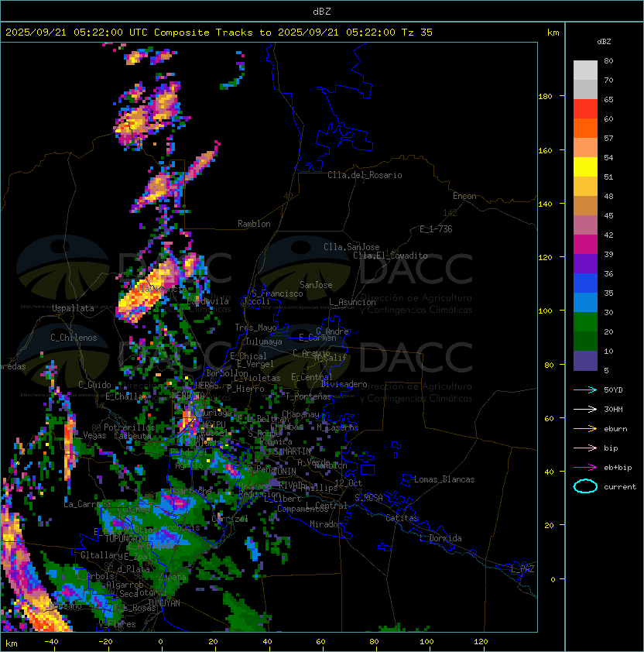Click the 'dBZ' heading above color scale

pos(604,42)
